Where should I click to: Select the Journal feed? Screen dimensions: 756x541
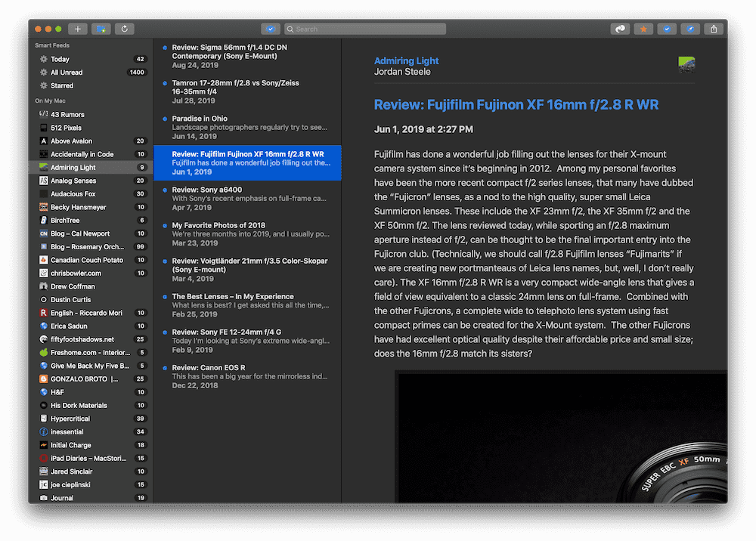(91, 498)
